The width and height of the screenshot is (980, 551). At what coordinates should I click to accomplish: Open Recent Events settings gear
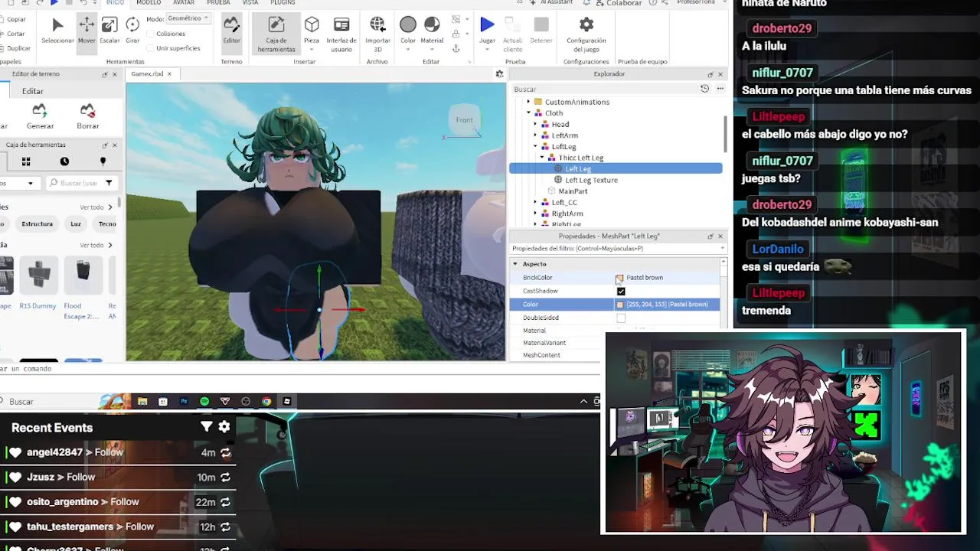tap(224, 427)
